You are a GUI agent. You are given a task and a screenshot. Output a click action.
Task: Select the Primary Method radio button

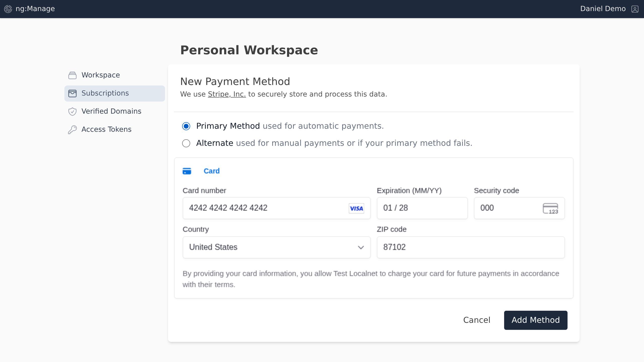click(186, 126)
